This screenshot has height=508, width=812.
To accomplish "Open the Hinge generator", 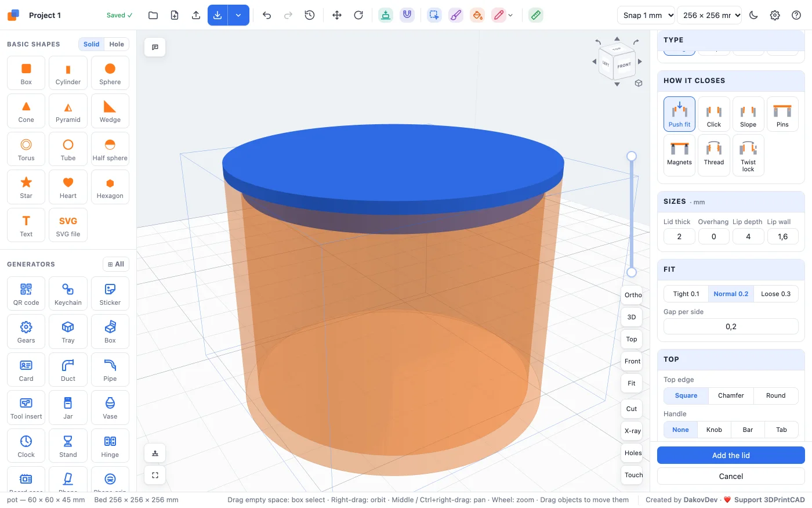I will click(110, 446).
